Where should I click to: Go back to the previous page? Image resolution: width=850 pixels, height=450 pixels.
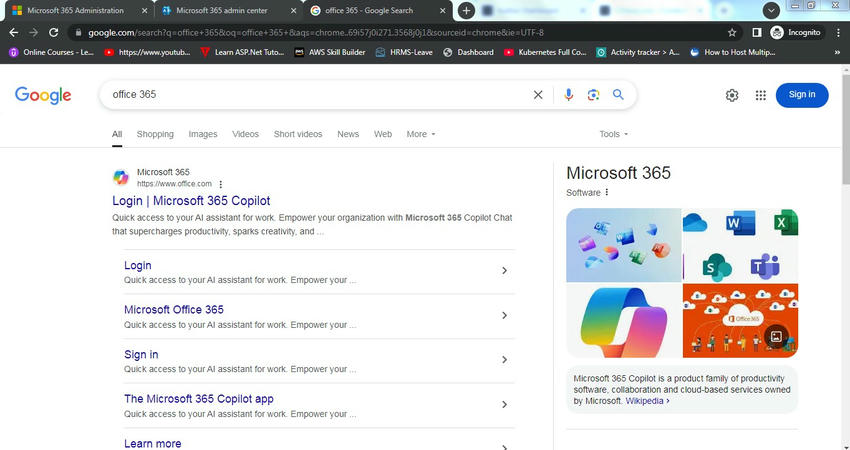[14, 33]
